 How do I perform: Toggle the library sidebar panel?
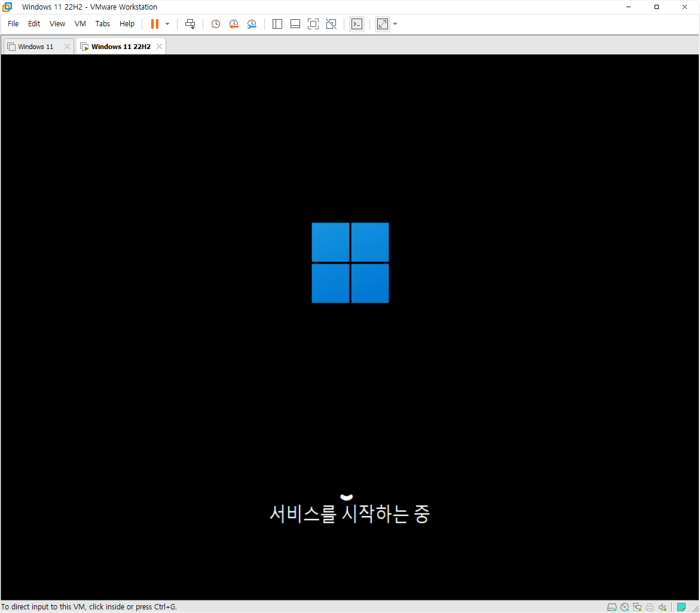(x=277, y=24)
